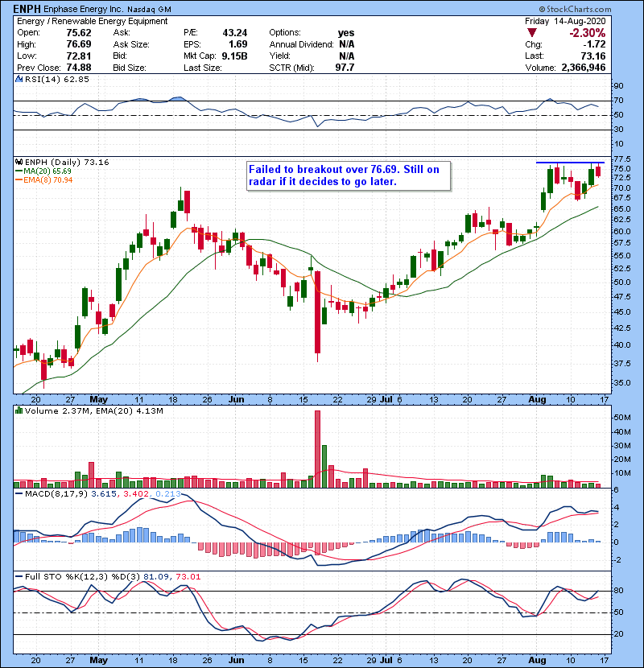Click the EMA(8) 70.94 legend text

click(48, 179)
